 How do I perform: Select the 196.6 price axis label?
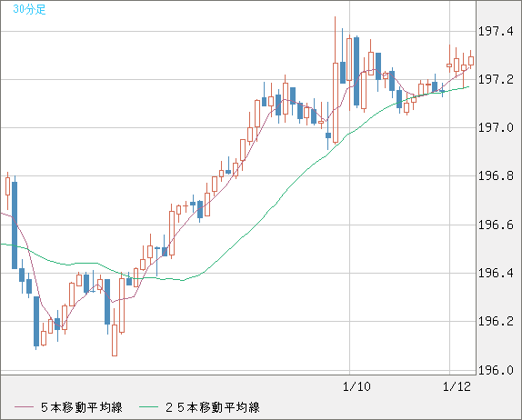point(496,225)
